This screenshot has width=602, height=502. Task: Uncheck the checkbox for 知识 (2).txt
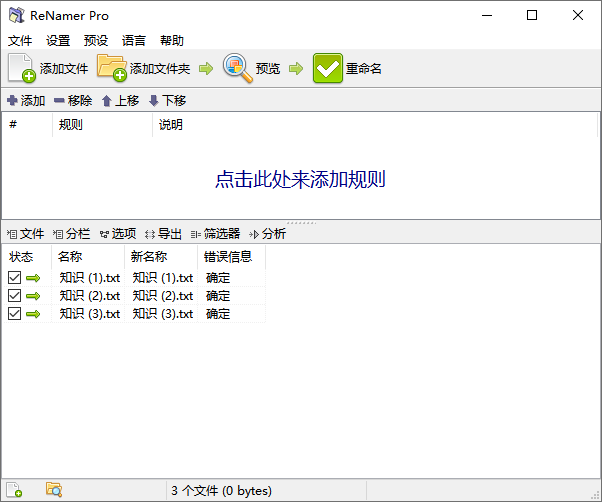point(14,296)
